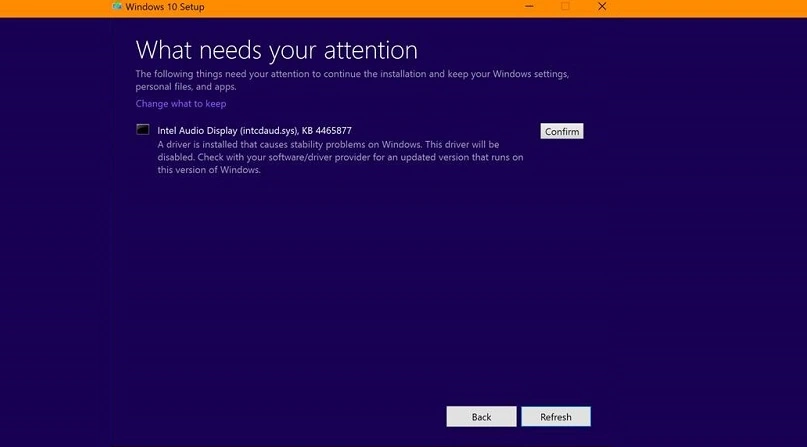Click the Maximize button in title bar
The height and width of the screenshot is (447, 807).
point(565,7)
